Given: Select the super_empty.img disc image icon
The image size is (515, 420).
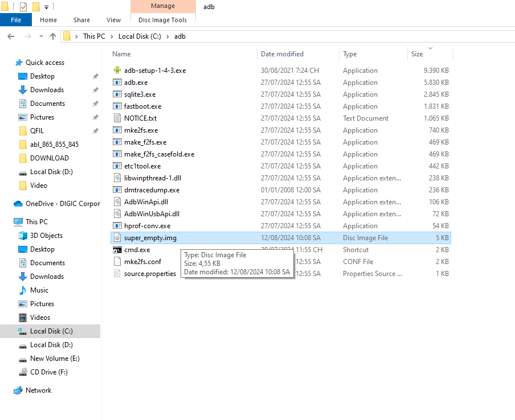Looking at the screenshot, I should point(117,238).
